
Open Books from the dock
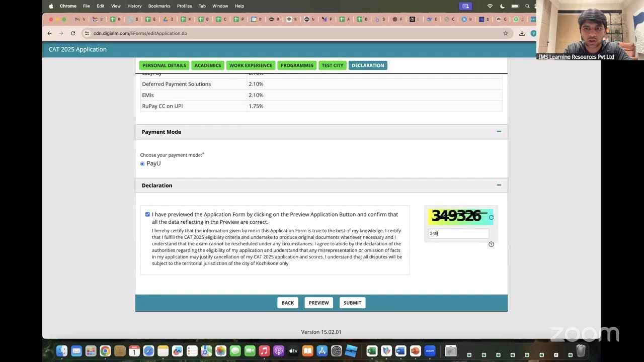tap(307, 351)
